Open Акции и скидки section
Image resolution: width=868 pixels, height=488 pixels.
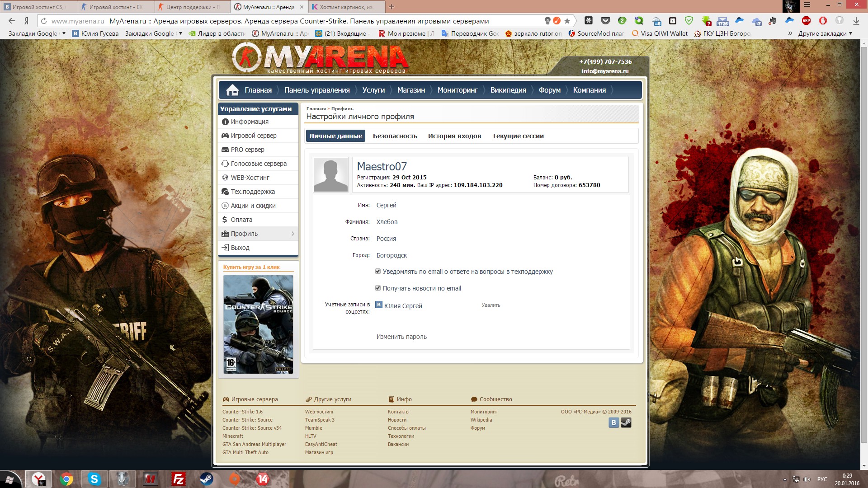click(x=253, y=205)
